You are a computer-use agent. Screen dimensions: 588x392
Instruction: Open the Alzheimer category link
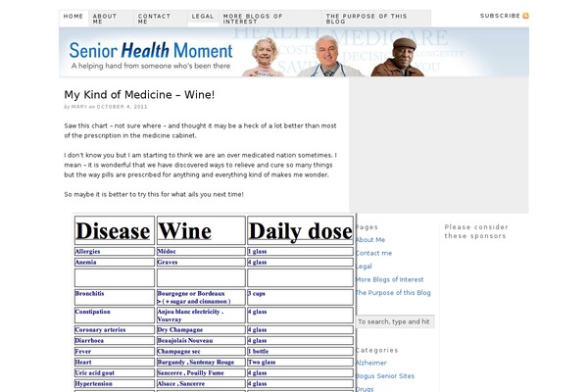pos(370,363)
